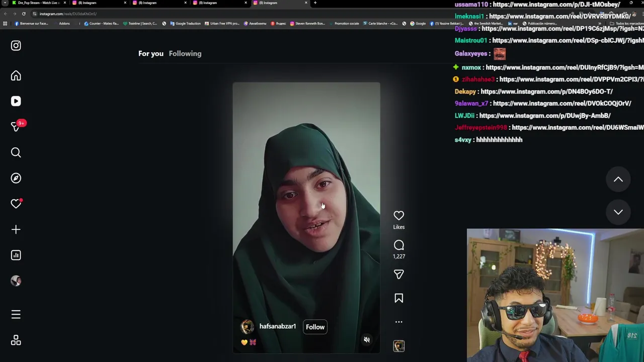Reload the Instagram page
Screen dimensions: 644x362
coord(24,14)
